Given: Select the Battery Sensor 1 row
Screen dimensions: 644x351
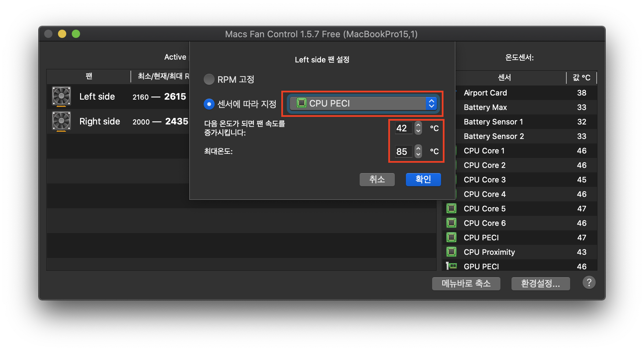Looking at the screenshot, I should (x=526, y=122).
